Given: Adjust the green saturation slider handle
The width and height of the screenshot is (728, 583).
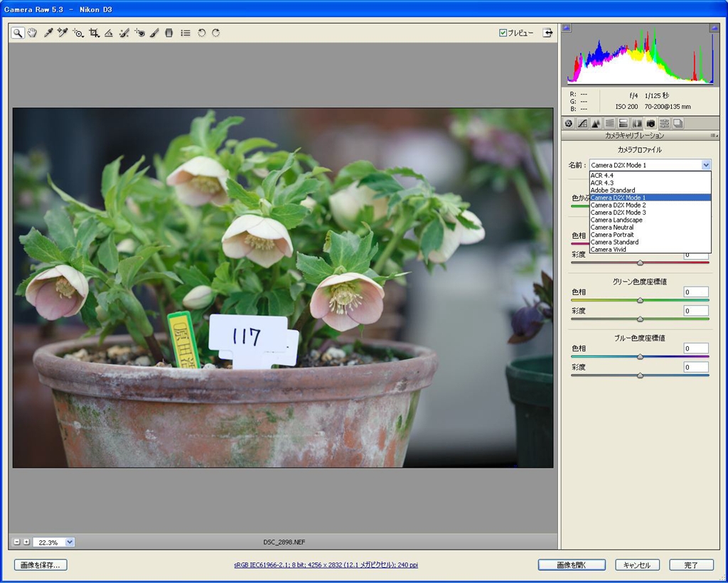Looking at the screenshot, I should (x=640, y=319).
